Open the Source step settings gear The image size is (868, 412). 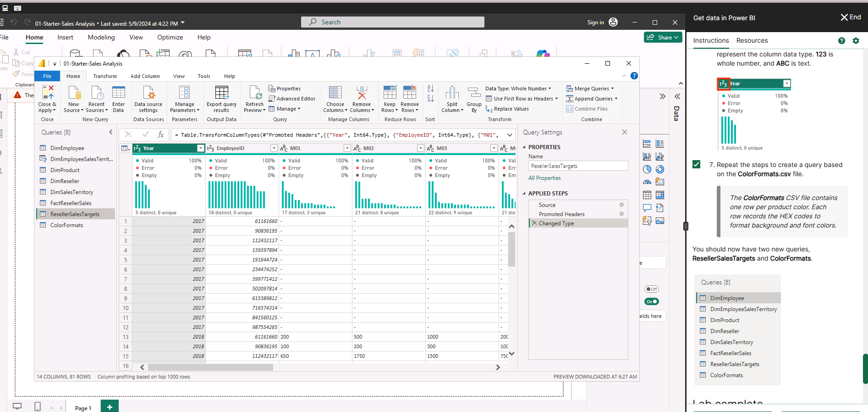(x=621, y=205)
